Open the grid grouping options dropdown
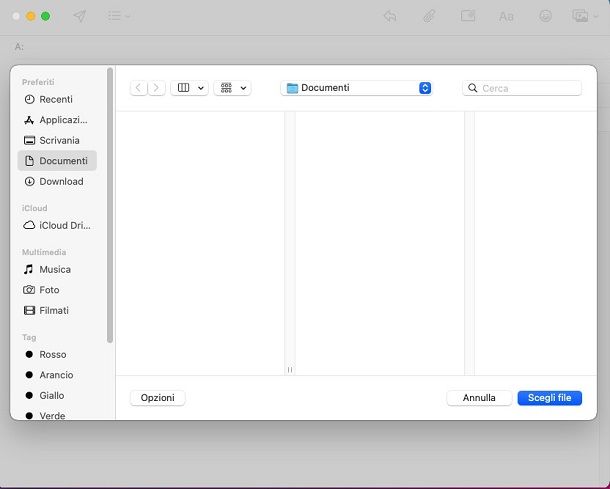This screenshot has height=489, width=610. (232, 88)
